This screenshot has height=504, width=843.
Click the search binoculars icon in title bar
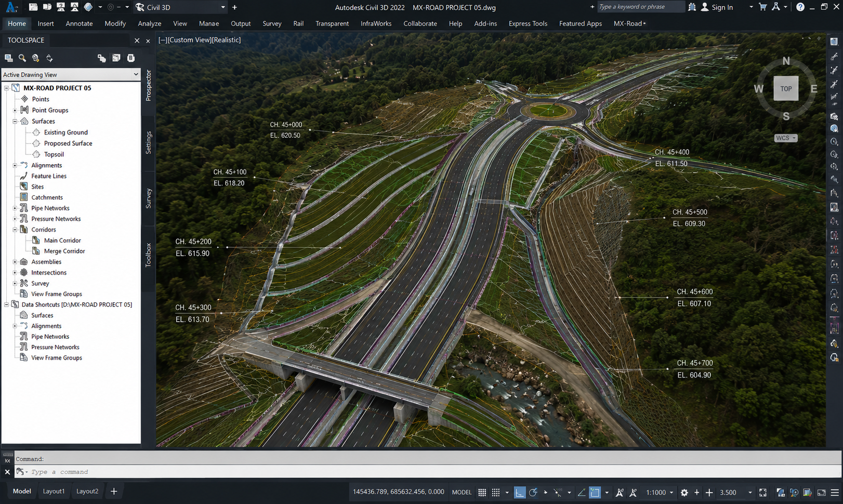[x=692, y=7]
